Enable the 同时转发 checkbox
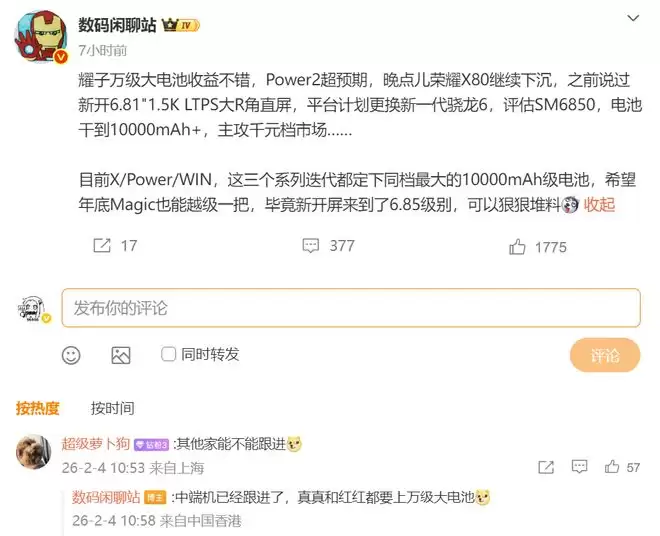 pyautogui.click(x=168, y=354)
